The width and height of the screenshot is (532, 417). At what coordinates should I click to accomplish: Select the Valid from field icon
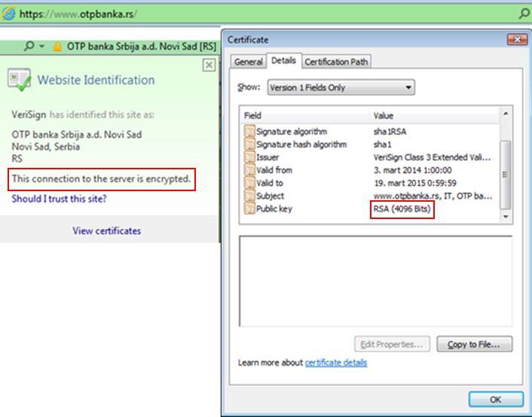click(249, 170)
